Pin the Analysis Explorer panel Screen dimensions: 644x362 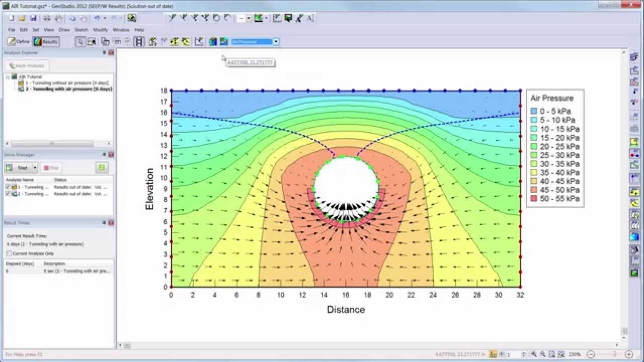tap(104, 53)
